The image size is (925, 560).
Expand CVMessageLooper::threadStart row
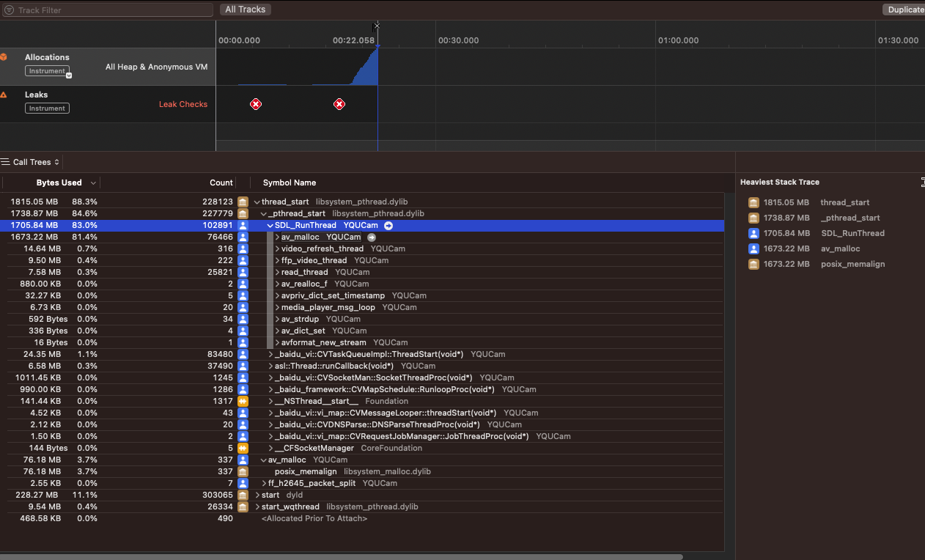270,413
